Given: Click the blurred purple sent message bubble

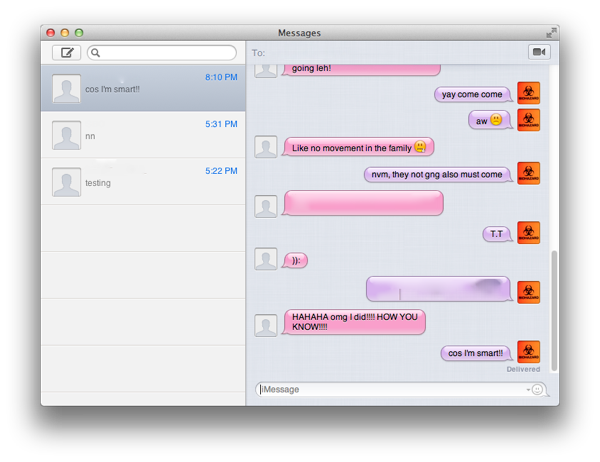Looking at the screenshot, I should coord(439,289).
